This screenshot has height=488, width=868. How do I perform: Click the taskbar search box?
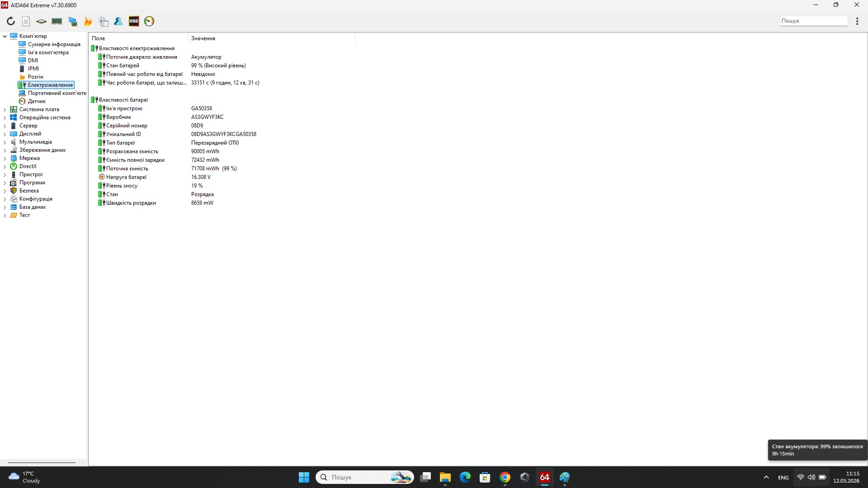pyautogui.click(x=364, y=477)
